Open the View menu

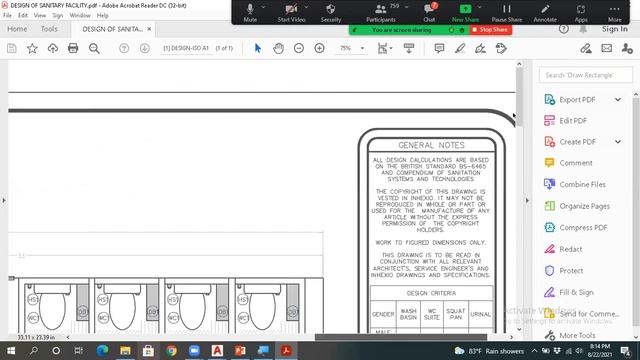pyautogui.click(x=40, y=16)
